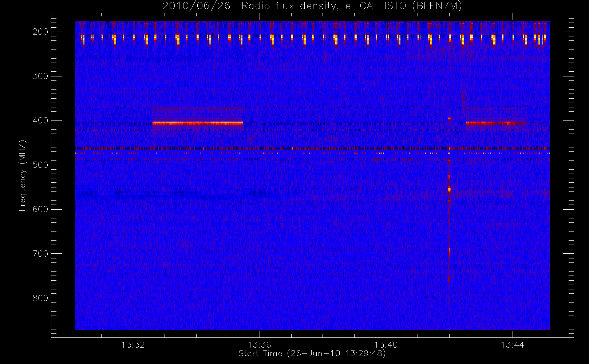The width and height of the screenshot is (589, 364).
Task: Click the 400 frequency tick label
Action: [40, 120]
